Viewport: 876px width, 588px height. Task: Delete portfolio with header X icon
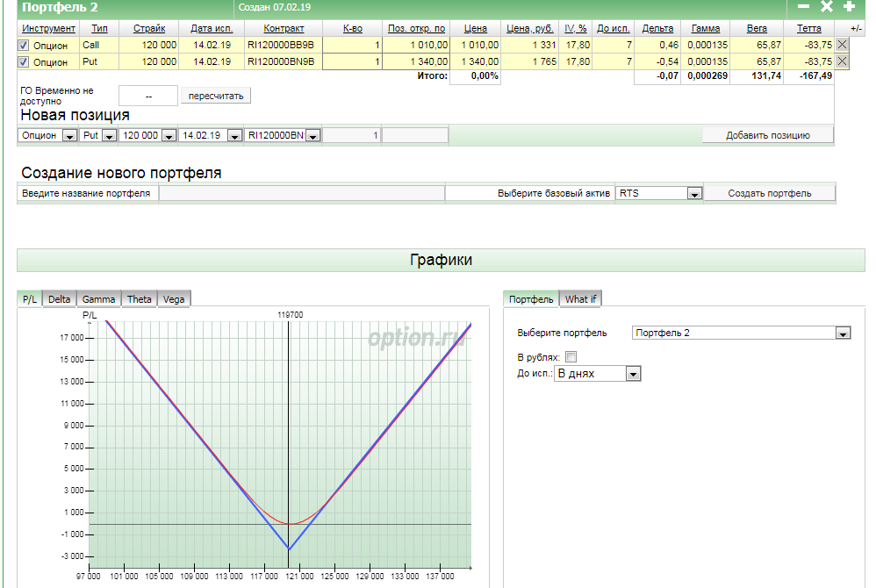click(x=826, y=7)
